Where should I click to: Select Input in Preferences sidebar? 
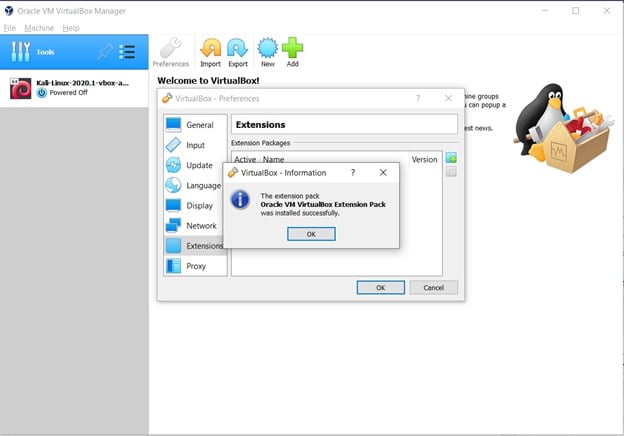point(195,145)
